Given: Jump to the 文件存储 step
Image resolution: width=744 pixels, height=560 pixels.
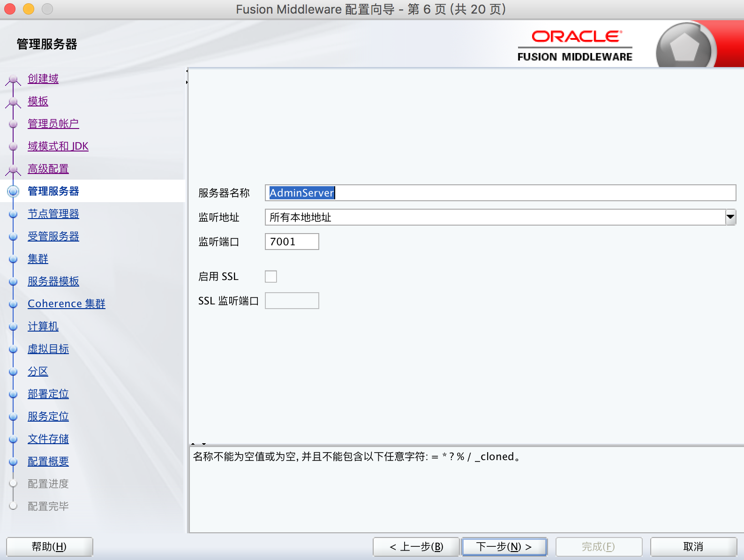Looking at the screenshot, I should [x=48, y=439].
